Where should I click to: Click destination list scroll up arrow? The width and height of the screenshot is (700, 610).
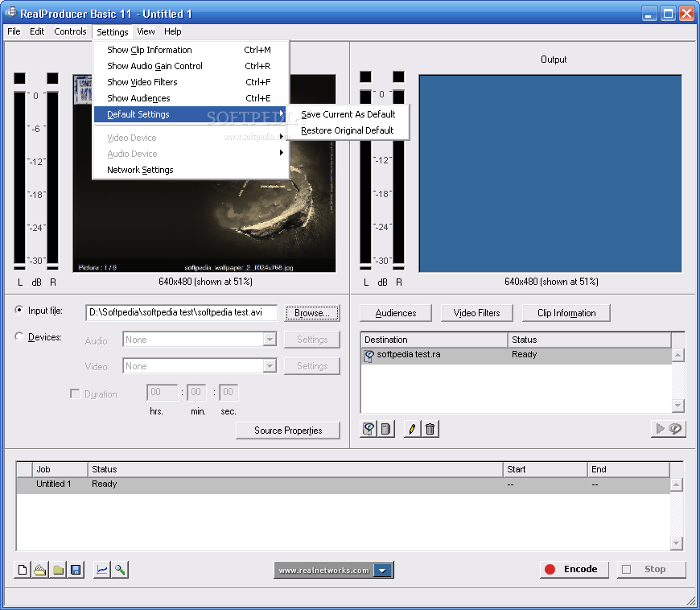pos(677,356)
